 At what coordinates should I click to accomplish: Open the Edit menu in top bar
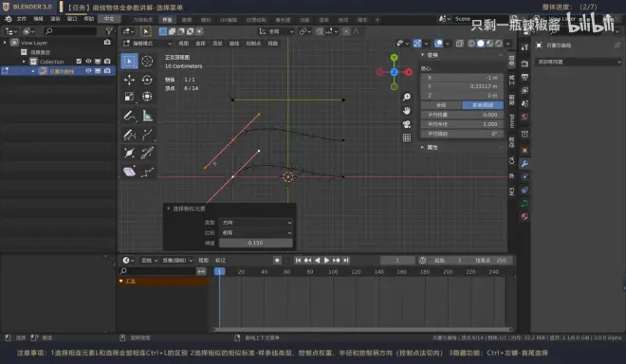38,19
